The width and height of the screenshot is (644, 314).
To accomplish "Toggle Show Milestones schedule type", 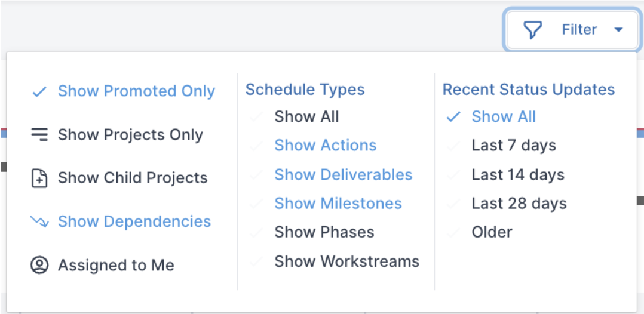I will [x=338, y=203].
